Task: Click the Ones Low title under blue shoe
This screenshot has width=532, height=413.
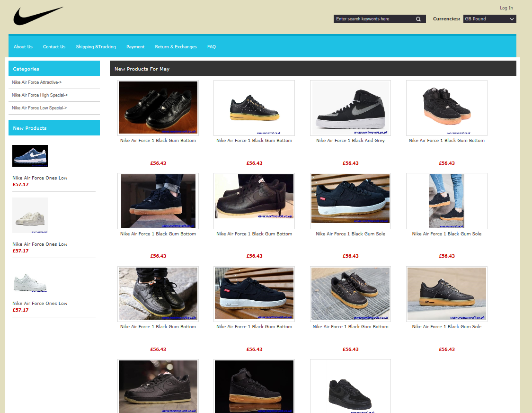Action: [x=40, y=178]
